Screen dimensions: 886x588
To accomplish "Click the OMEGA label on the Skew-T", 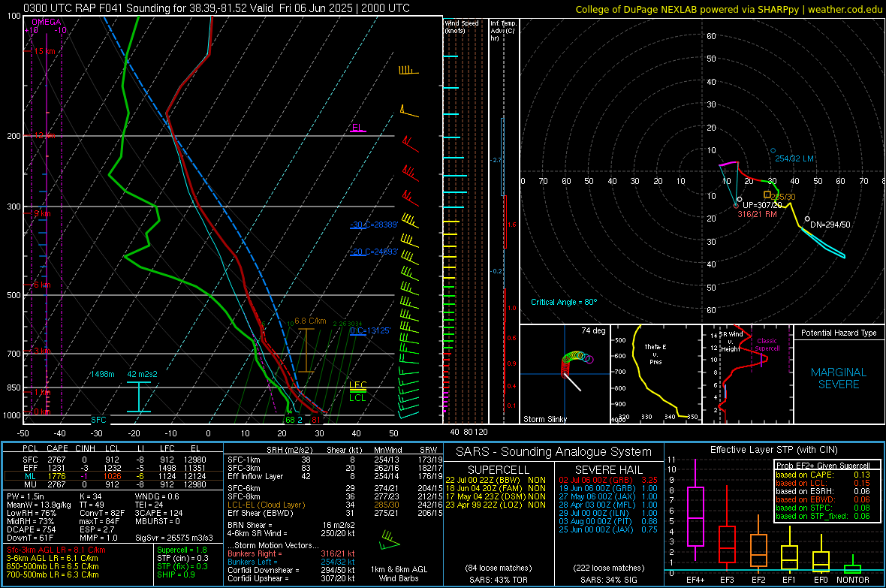I will 47,22.
